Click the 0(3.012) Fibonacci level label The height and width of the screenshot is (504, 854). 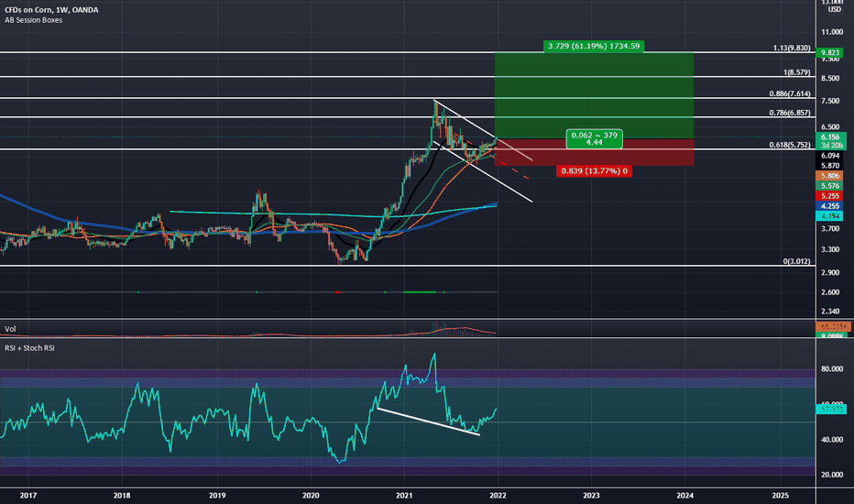click(x=796, y=261)
